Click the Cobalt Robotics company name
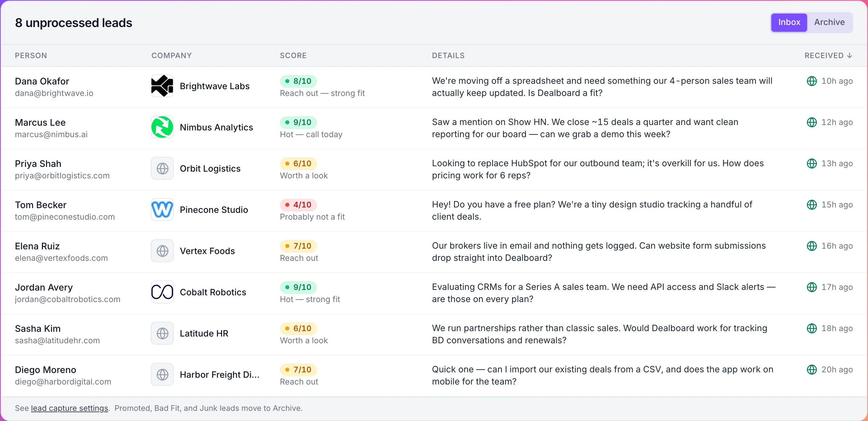Screen dimensions: 868x421 pyautogui.click(x=213, y=292)
